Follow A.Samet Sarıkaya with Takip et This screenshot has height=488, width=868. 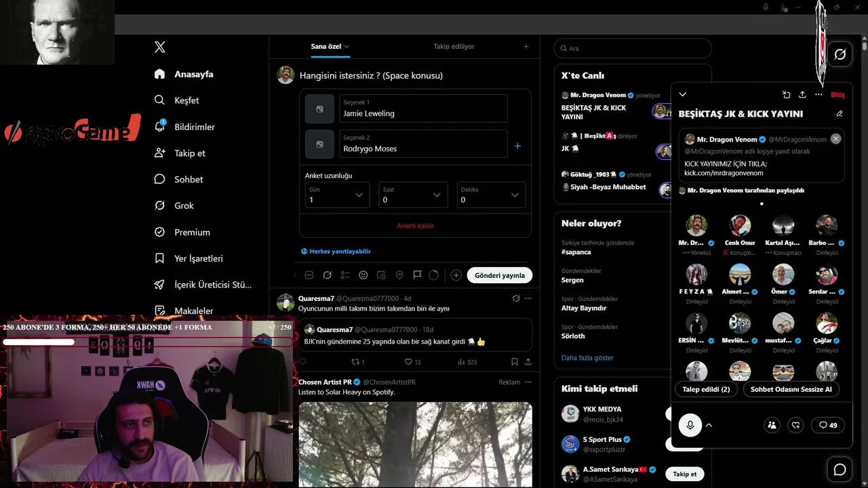[x=685, y=474]
